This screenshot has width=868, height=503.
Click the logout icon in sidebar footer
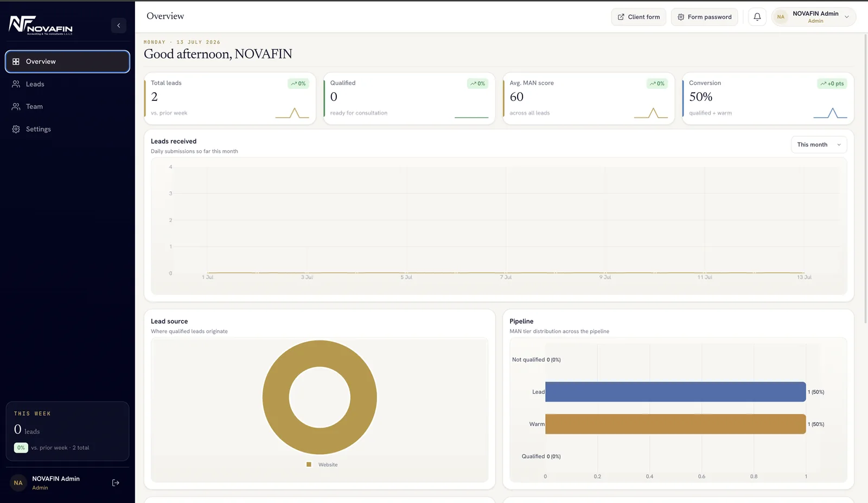(x=116, y=483)
